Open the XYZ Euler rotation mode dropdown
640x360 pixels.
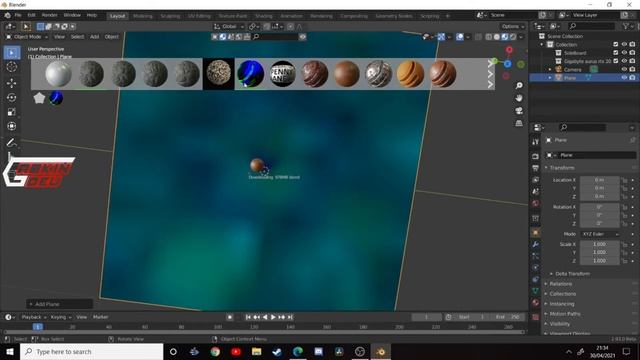point(600,234)
